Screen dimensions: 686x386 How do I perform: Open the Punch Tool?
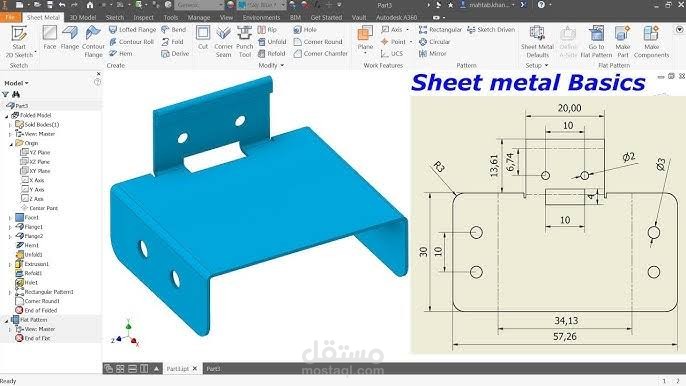(x=245, y=42)
